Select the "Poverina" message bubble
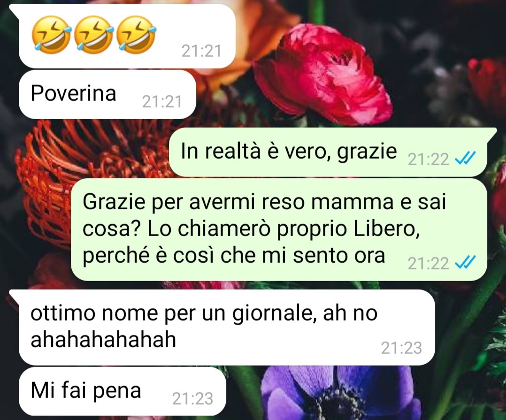The image size is (506, 420). (107, 94)
